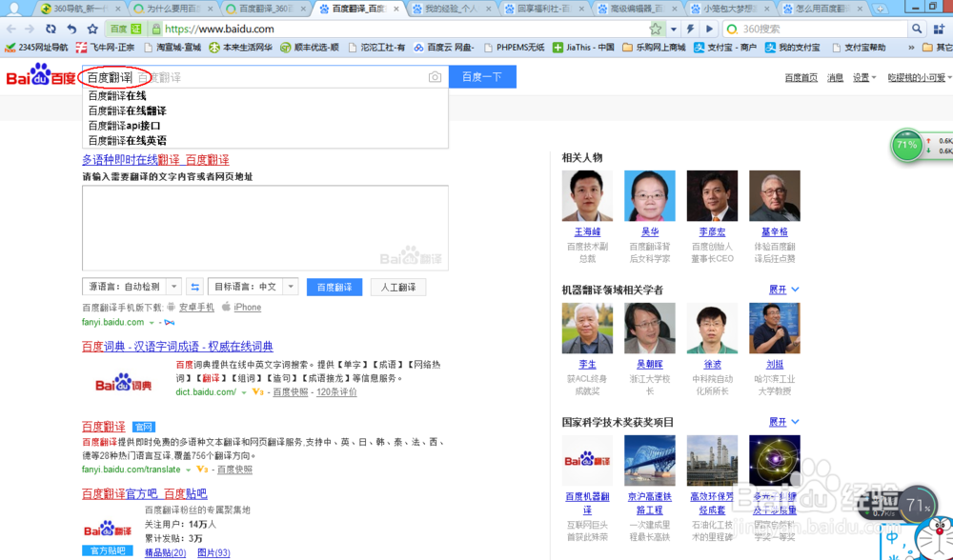
Task: Open 百度词典 - 汉语字词成语 link
Action: pos(177,347)
